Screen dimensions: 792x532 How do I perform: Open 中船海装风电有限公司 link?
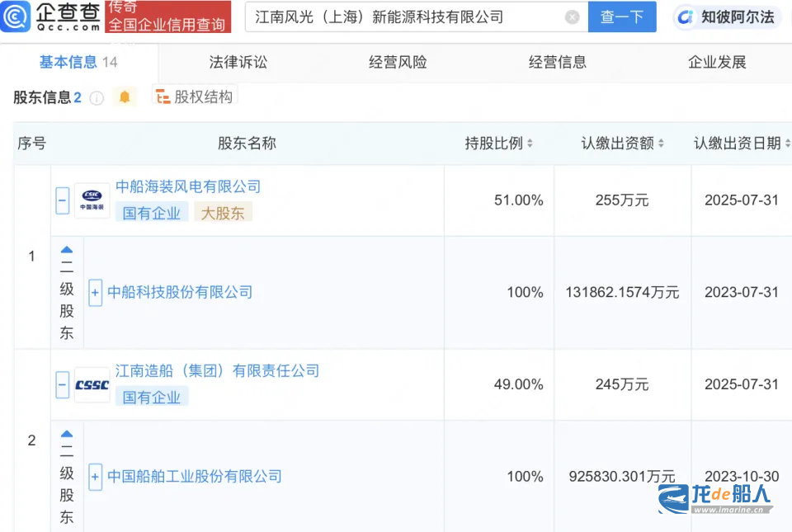click(x=188, y=186)
